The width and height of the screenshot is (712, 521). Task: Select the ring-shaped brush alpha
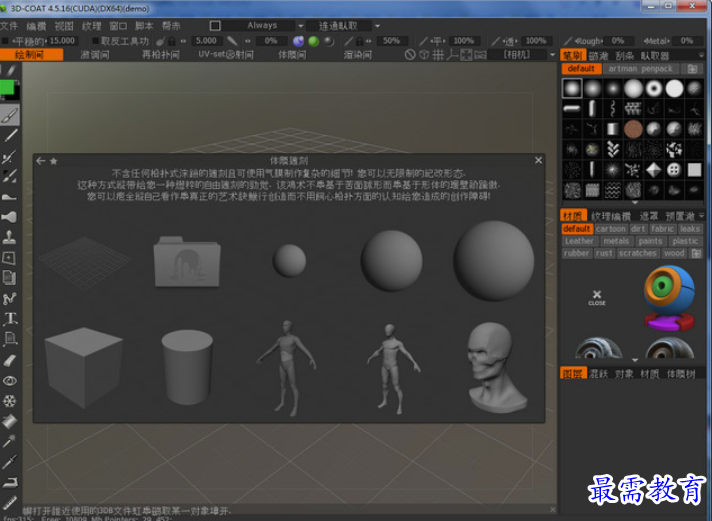tap(654, 89)
